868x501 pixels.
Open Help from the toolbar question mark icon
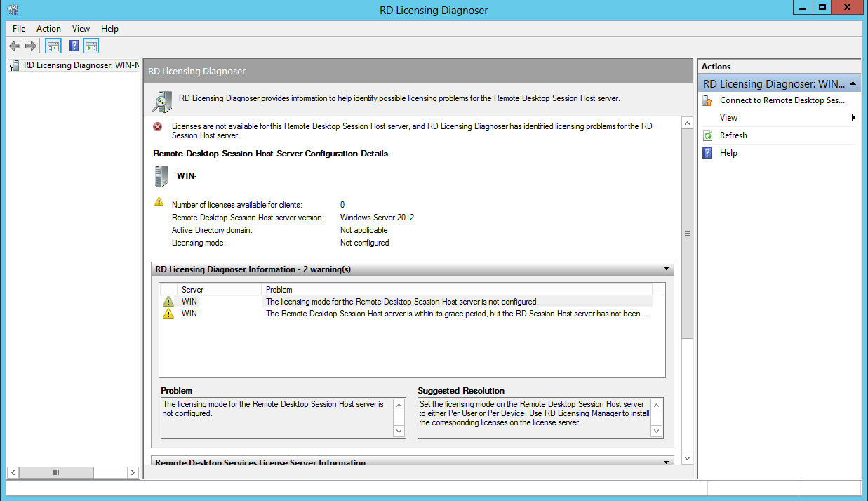[x=74, y=46]
